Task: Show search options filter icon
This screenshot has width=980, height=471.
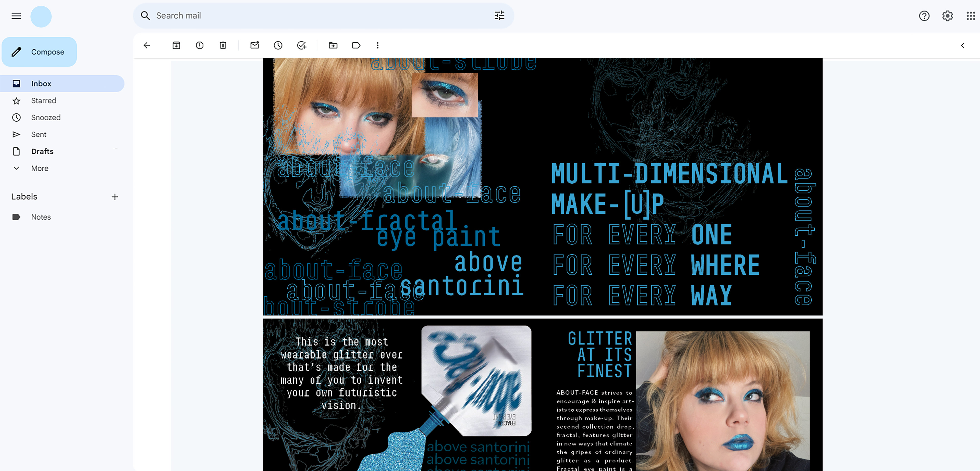Action: tap(499, 16)
